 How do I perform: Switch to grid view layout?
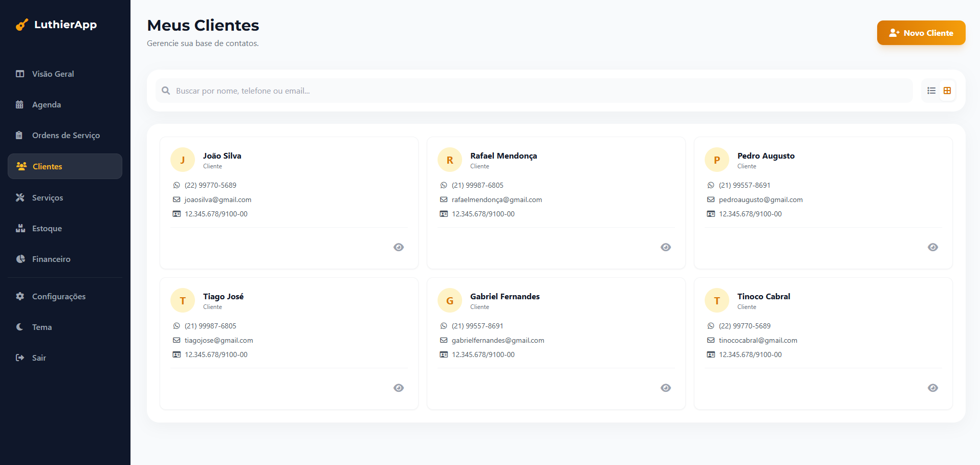(947, 91)
